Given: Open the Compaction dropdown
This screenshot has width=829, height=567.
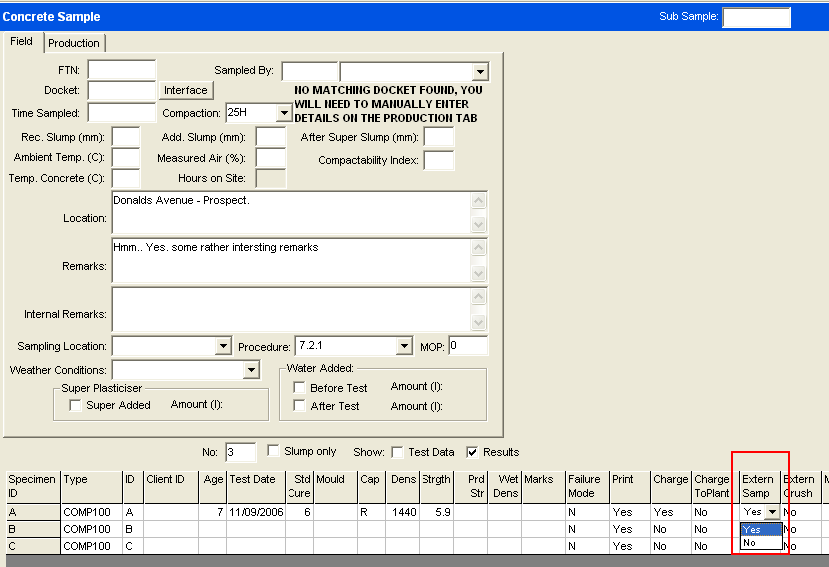Looking at the screenshot, I should 284,113.
